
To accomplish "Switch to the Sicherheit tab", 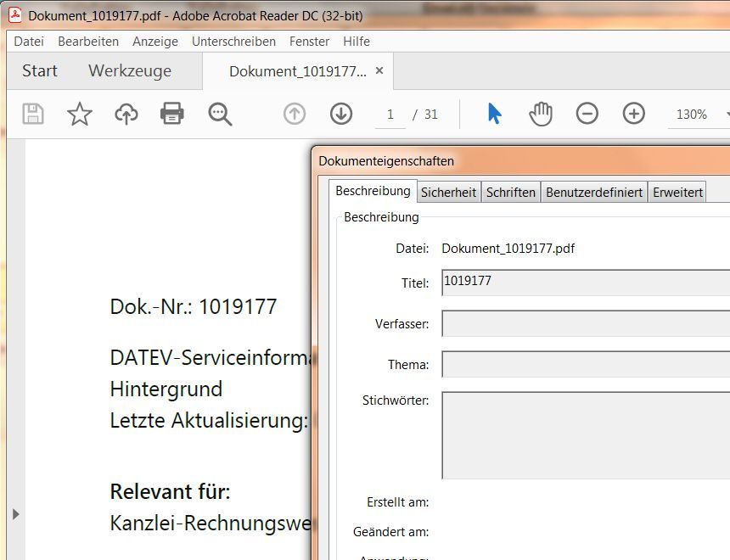I will 448,192.
